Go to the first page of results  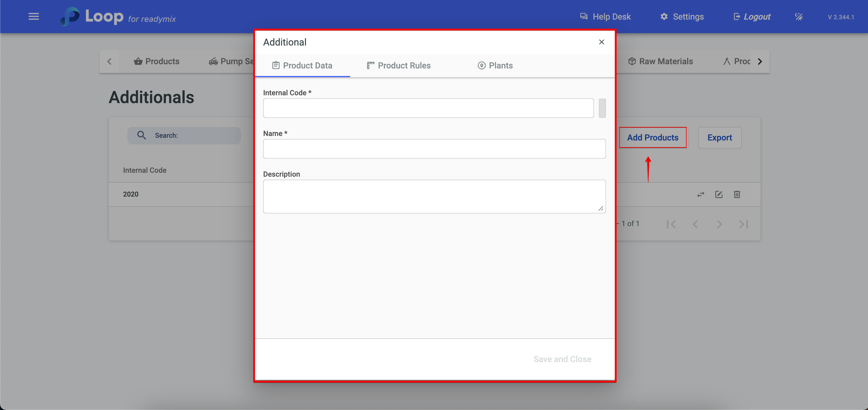coord(671,224)
